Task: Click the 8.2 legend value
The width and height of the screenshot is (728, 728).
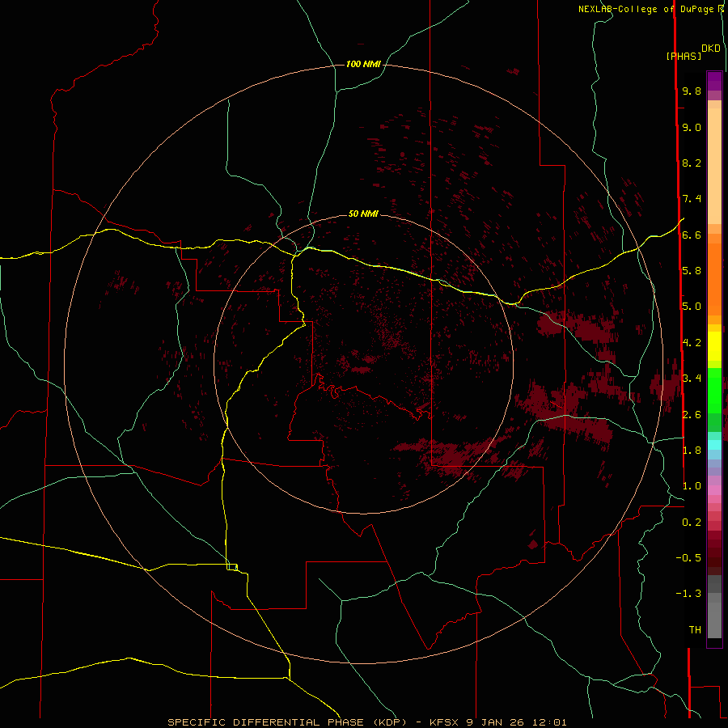Action: point(692,163)
